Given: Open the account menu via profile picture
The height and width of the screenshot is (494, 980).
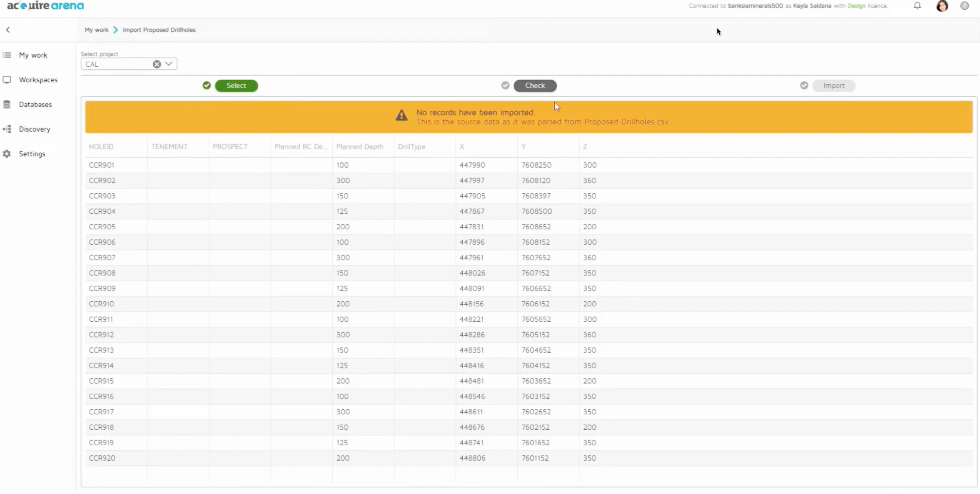Looking at the screenshot, I should coord(943,6).
